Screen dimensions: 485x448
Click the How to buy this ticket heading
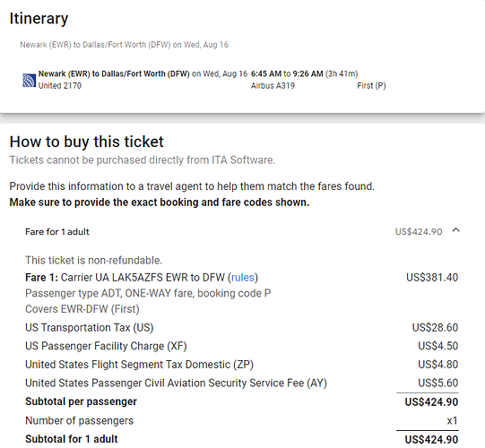tap(86, 142)
